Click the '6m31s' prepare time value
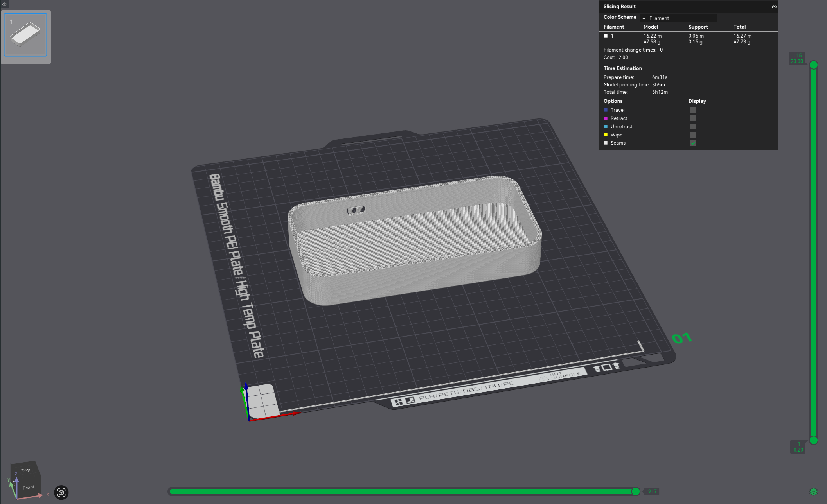Viewport: 827px width, 504px height. [660, 77]
